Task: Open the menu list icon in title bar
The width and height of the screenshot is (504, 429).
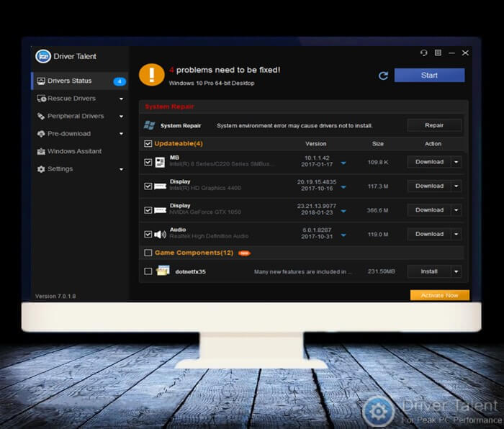Action: tap(438, 53)
